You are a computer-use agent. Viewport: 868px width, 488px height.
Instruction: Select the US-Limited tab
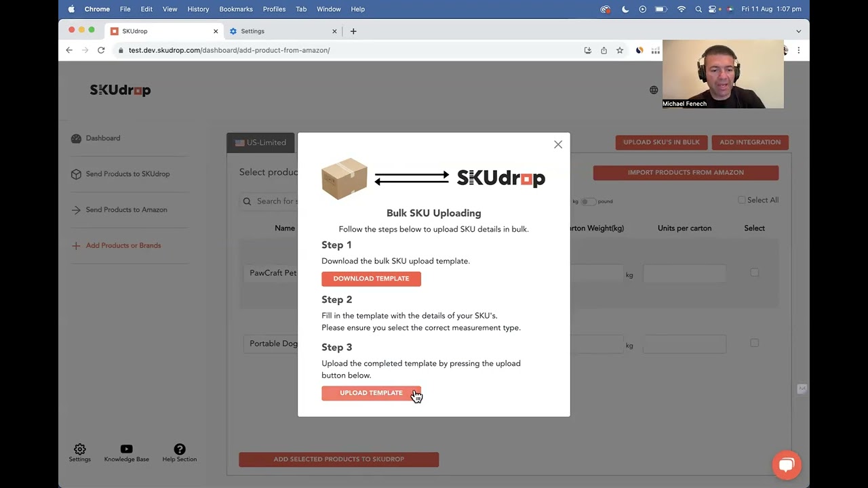point(260,142)
